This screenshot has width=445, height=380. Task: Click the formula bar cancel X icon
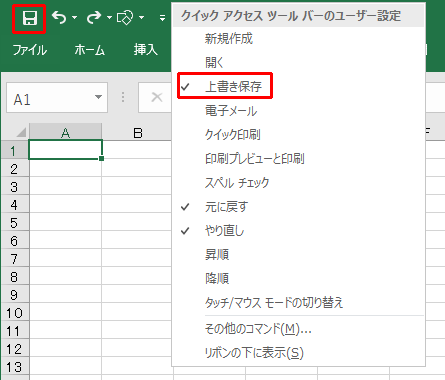[x=157, y=97]
